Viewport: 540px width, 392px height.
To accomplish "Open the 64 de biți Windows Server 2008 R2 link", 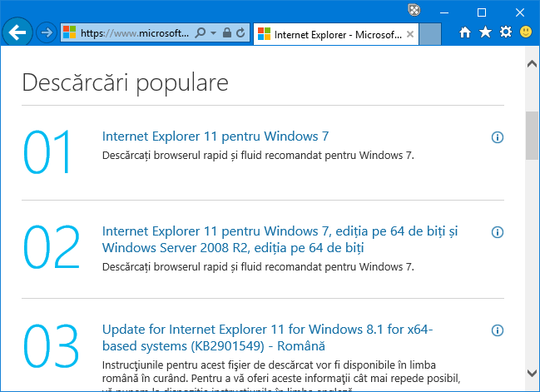I will (280, 240).
